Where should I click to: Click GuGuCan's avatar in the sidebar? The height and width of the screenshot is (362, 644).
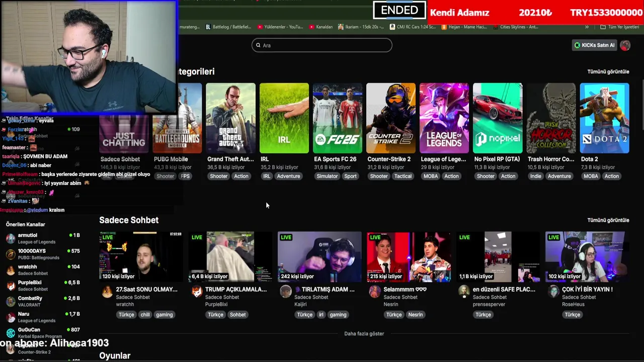tap(11, 333)
